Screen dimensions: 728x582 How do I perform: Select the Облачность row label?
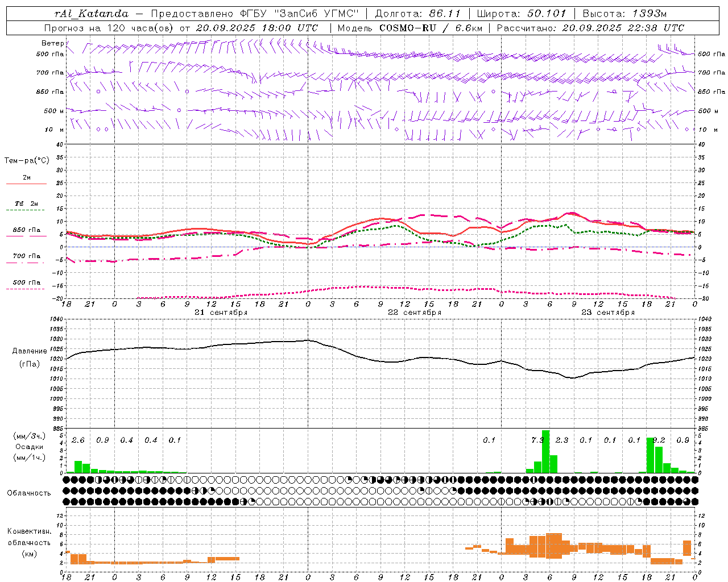click(28, 493)
